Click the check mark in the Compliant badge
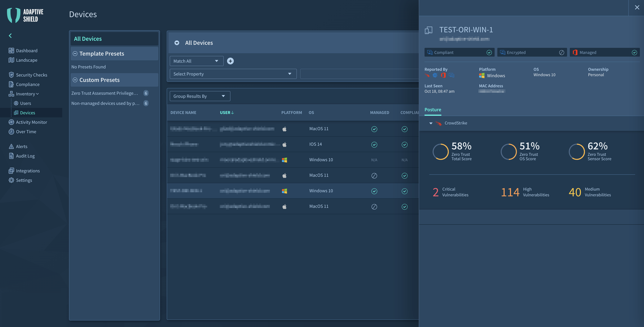 click(x=489, y=52)
